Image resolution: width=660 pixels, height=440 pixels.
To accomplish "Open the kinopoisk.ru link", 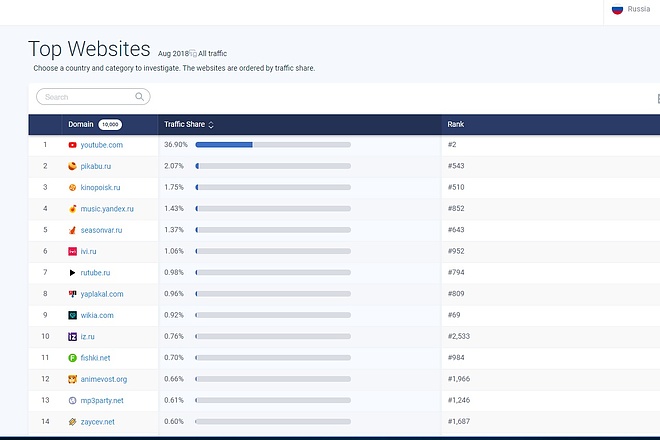I will click(100, 187).
